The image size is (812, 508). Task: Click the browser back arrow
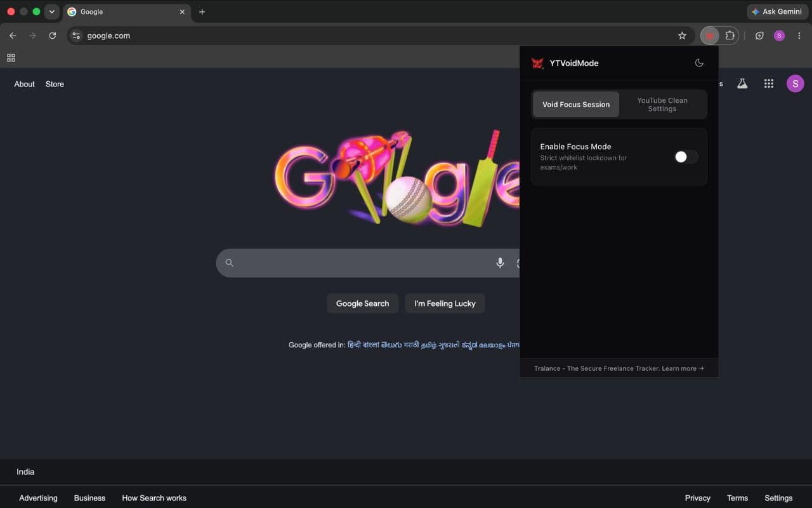[x=13, y=36]
